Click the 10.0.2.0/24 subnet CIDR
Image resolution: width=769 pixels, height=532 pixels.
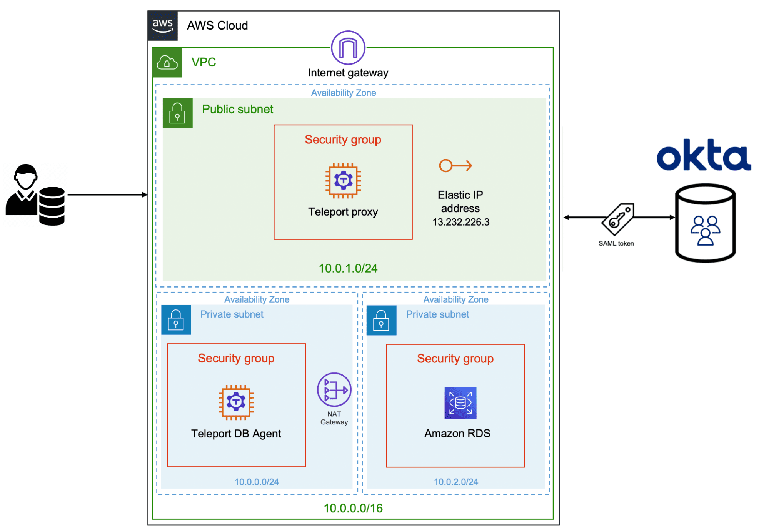pyautogui.click(x=456, y=482)
